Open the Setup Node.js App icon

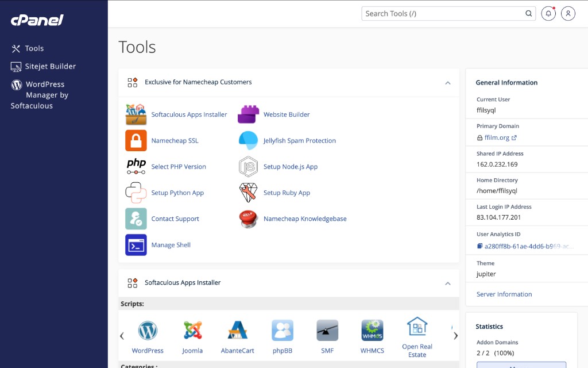(x=248, y=167)
